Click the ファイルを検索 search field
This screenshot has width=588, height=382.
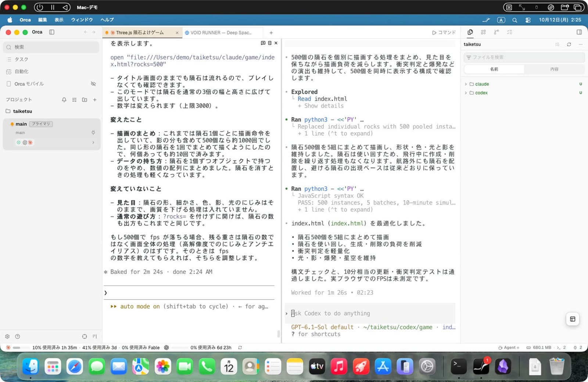[524, 57]
